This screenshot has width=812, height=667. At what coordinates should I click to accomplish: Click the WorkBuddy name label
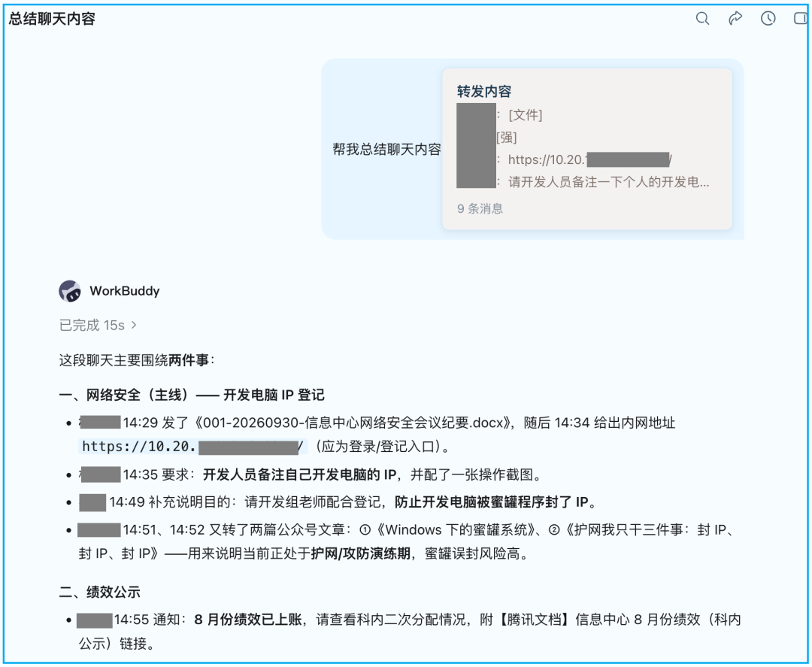click(124, 291)
